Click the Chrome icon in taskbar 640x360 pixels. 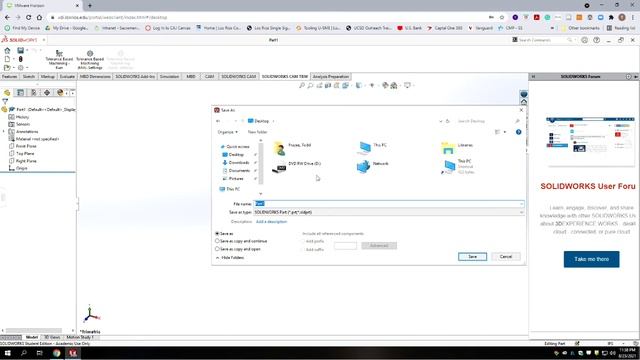click(56, 353)
